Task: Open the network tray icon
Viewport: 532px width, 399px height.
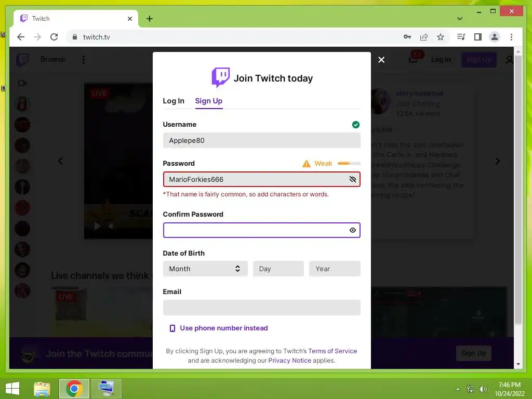Action: [x=471, y=389]
